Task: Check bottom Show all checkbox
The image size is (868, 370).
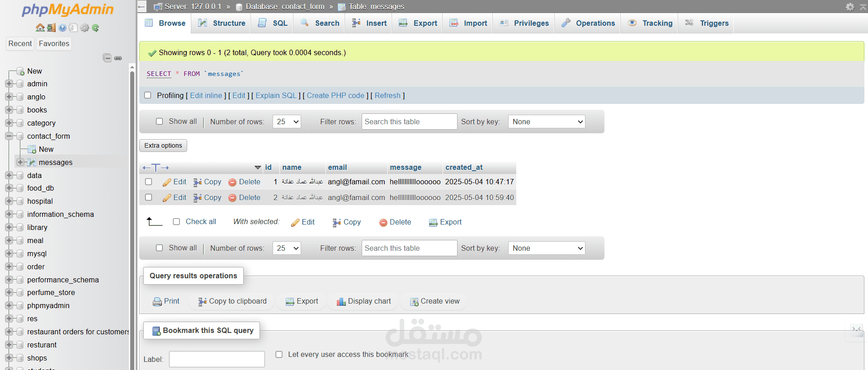Action: point(159,248)
